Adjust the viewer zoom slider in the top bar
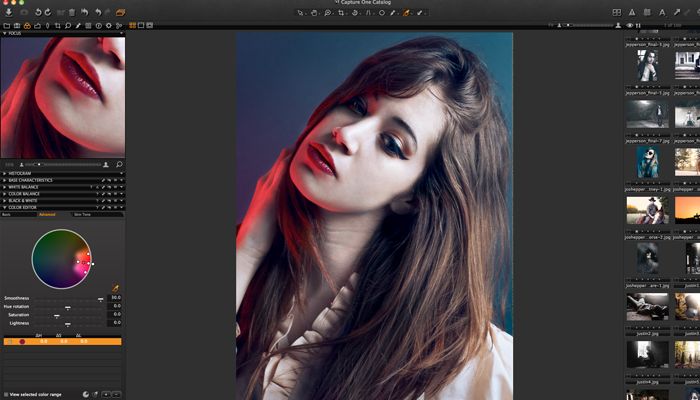 tap(588, 25)
